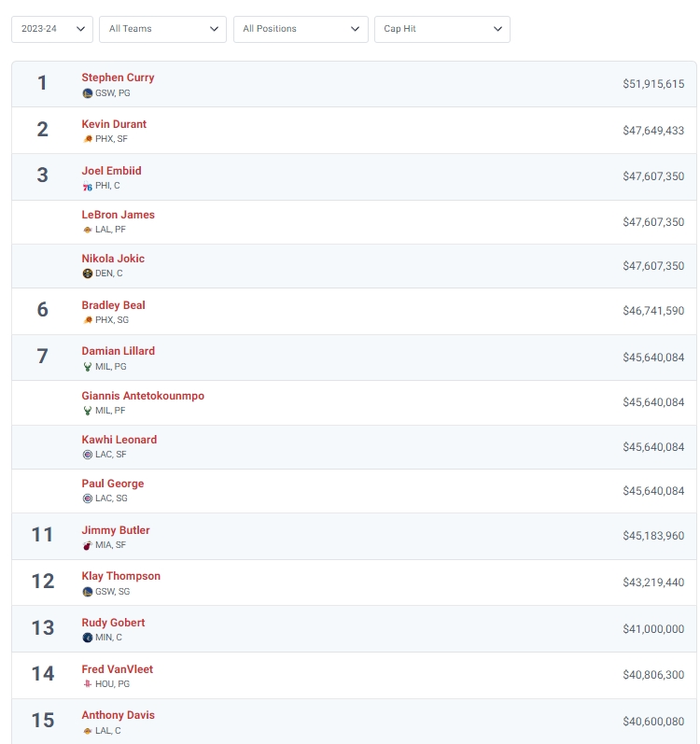The height and width of the screenshot is (744, 700).
Task: Click the Rockets logo under Fred VanVleet
Action: coord(87,683)
